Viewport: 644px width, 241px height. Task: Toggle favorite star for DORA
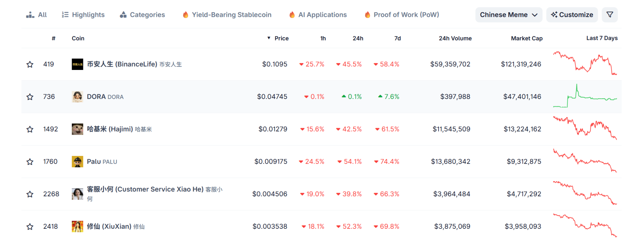click(30, 97)
